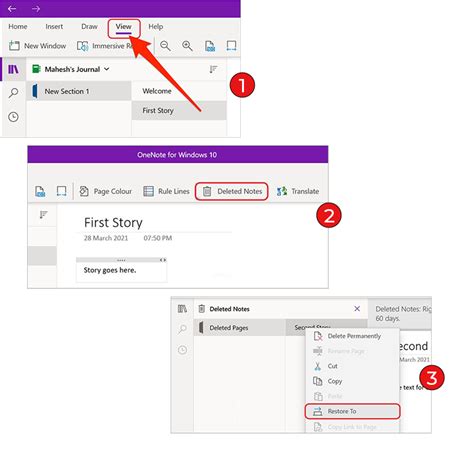Click the note container width arrows handle

[x=163, y=260]
